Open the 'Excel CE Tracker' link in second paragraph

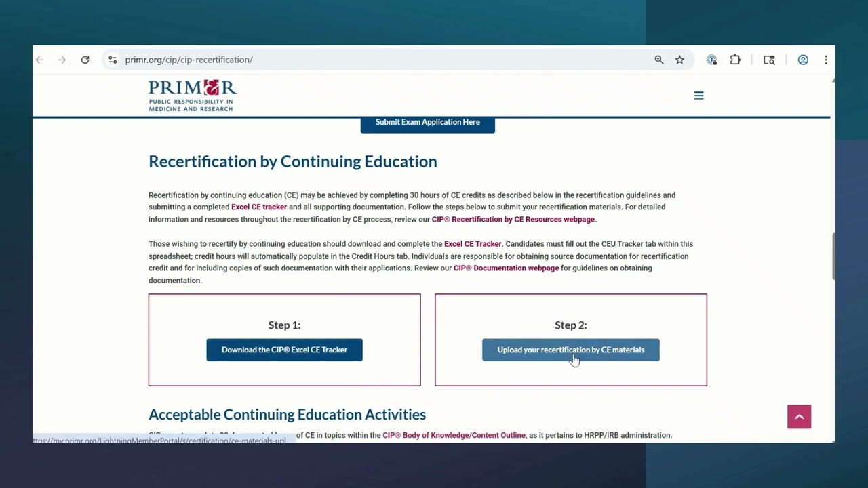pyautogui.click(x=473, y=244)
